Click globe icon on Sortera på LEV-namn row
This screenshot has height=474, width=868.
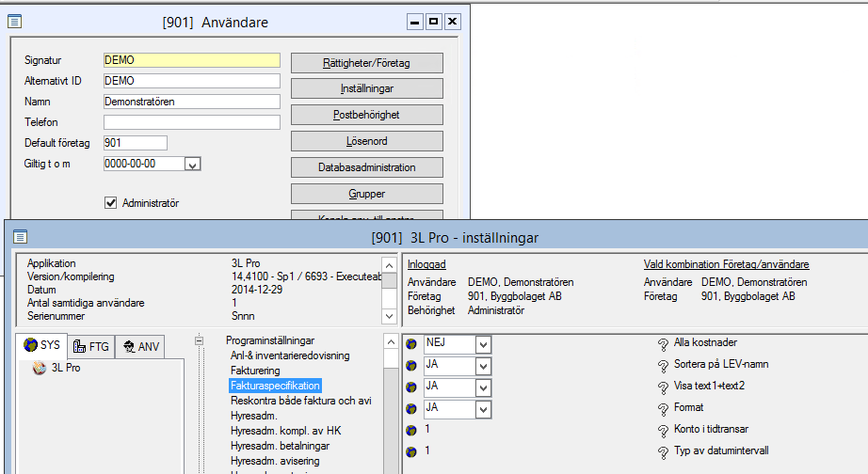[410, 365]
